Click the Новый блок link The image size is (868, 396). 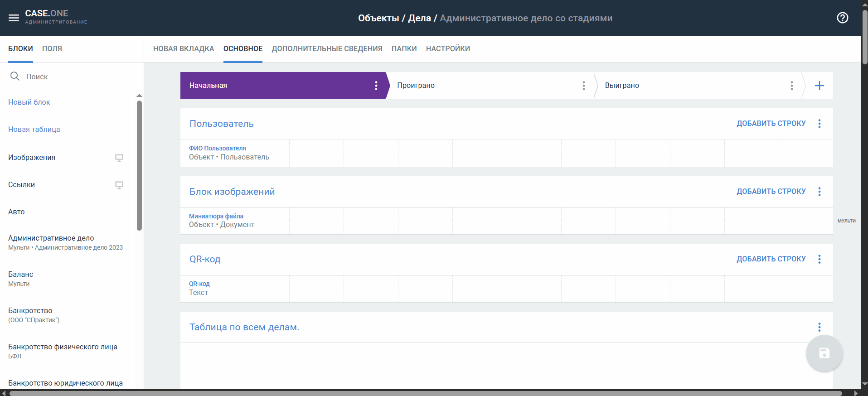[x=29, y=102]
